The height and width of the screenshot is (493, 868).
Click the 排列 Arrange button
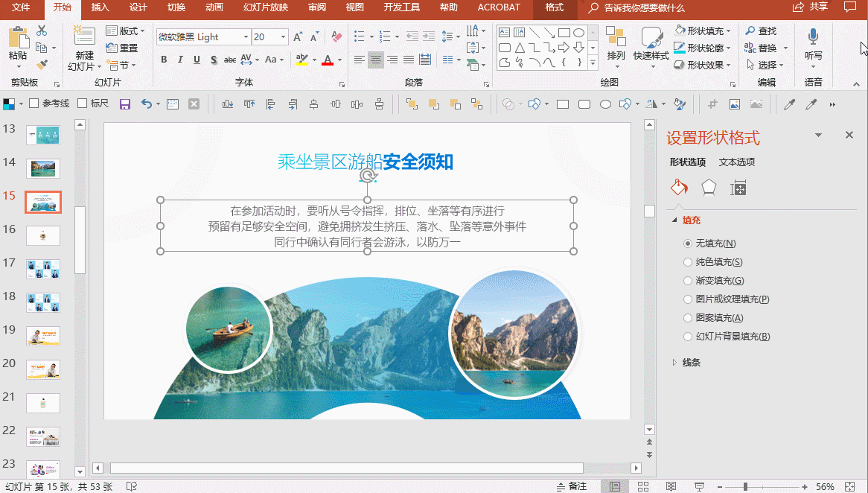point(616,46)
